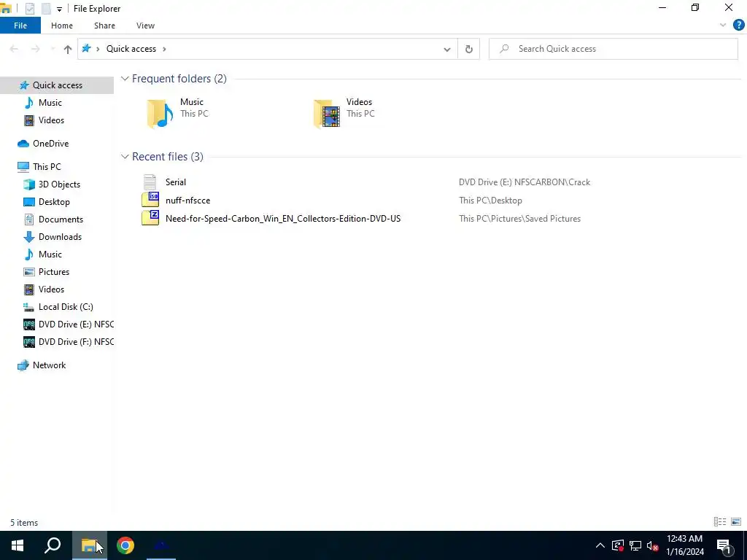Select Quick access in the navigation pane
The image size is (747, 560).
(57, 85)
